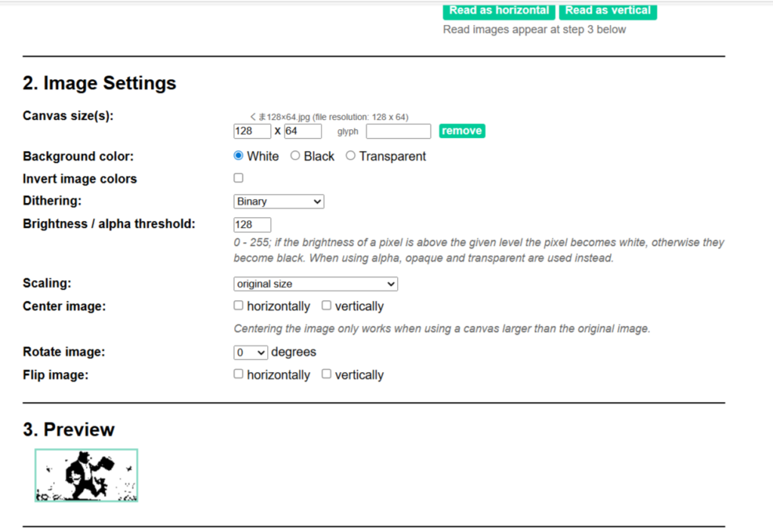Screen dimensions: 773x532
Task: Click the preview image thumbnail
Action: tap(86, 475)
